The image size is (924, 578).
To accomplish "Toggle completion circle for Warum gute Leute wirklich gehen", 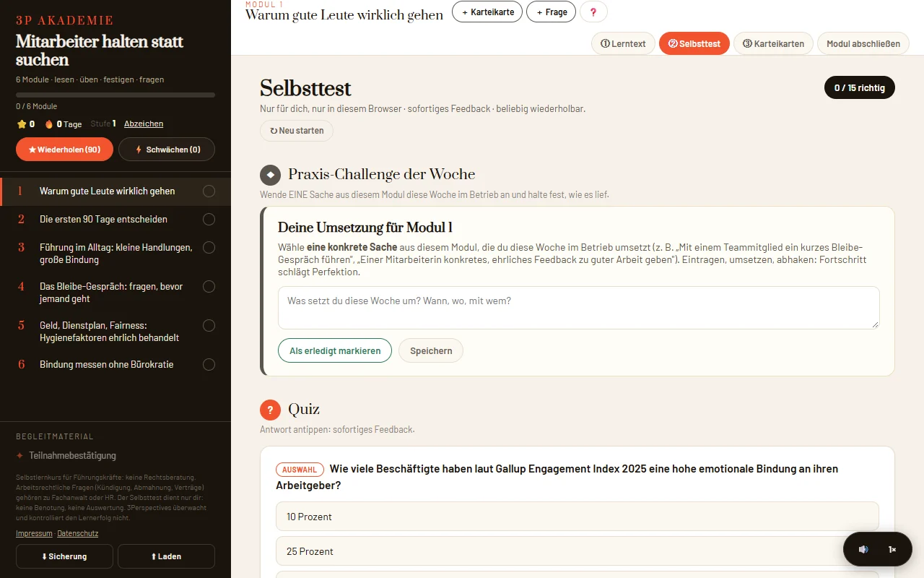I will 209,191.
